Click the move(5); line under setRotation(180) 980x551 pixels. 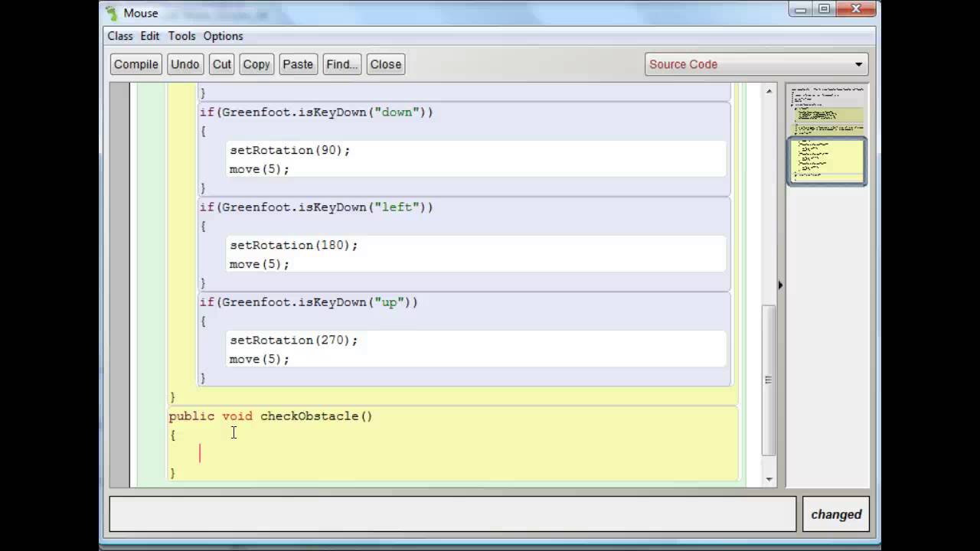click(x=260, y=264)
